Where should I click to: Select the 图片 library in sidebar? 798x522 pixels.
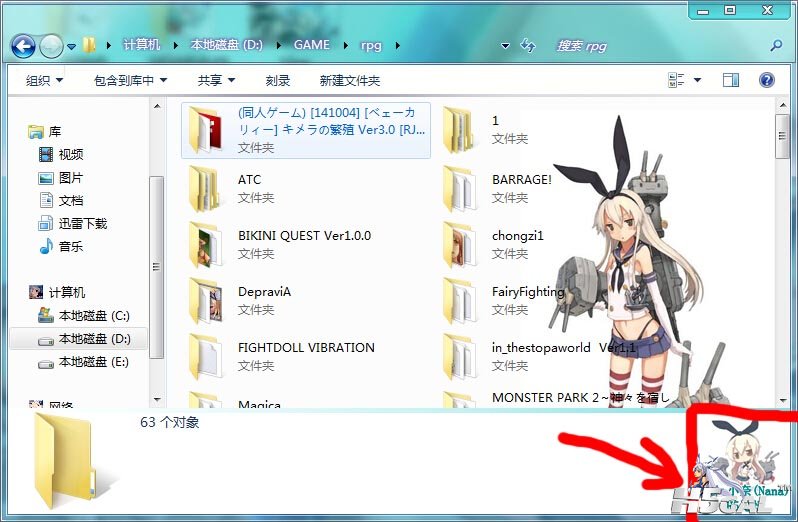click(70, 177)
